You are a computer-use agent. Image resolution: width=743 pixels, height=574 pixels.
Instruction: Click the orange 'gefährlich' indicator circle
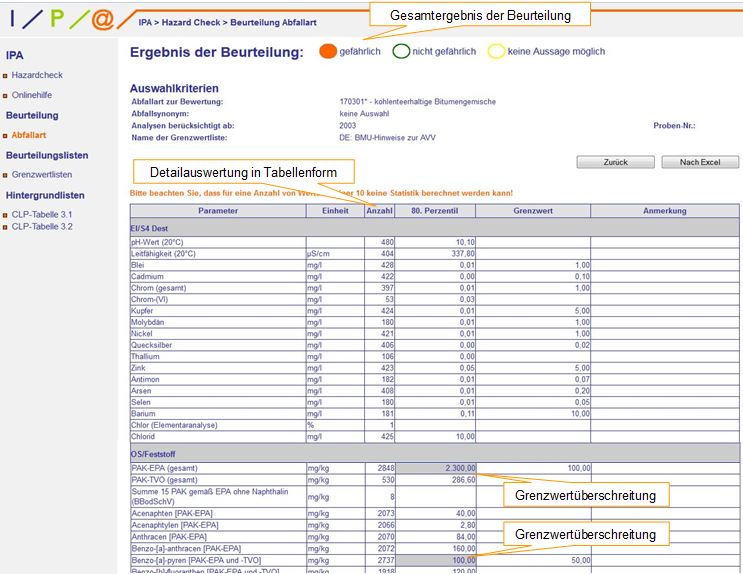click(x=328, y=51)
